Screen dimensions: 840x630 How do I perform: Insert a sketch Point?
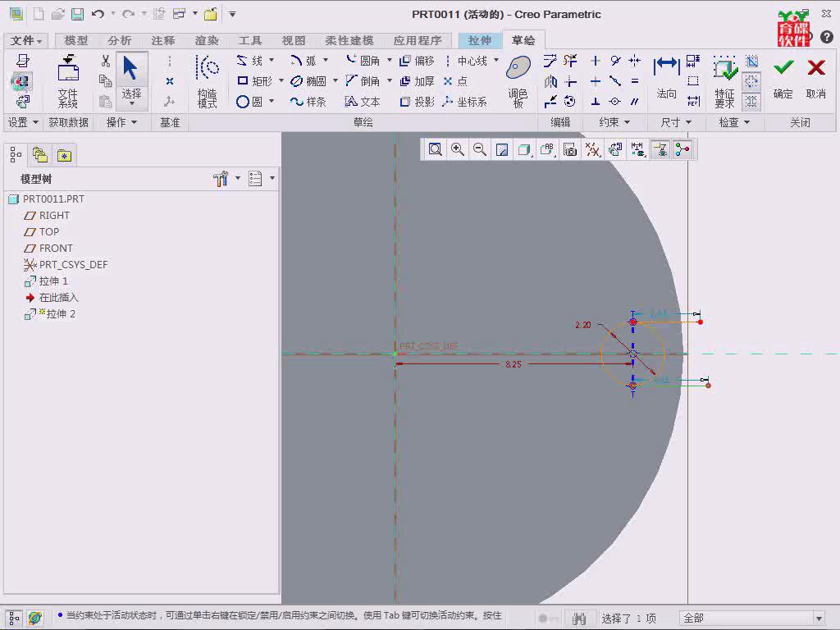point(455,81)
